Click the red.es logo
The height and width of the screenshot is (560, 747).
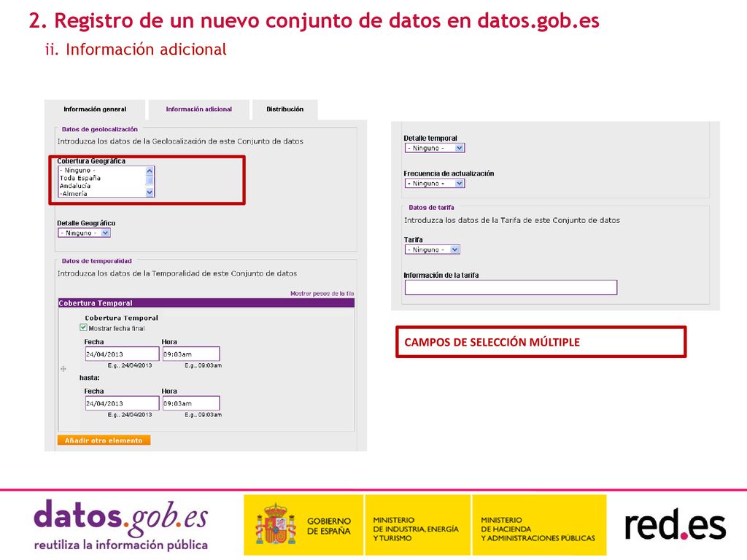click(675, 525)
